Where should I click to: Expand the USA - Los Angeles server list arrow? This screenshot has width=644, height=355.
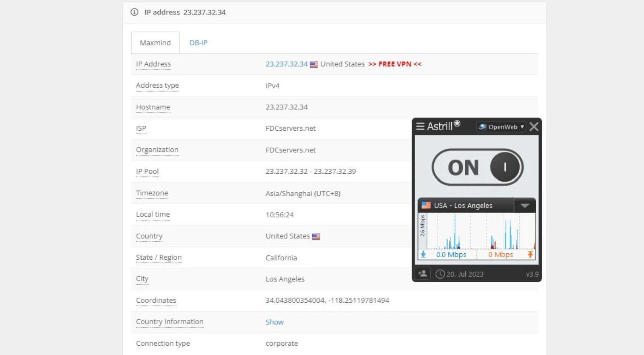tap(524, 205)
